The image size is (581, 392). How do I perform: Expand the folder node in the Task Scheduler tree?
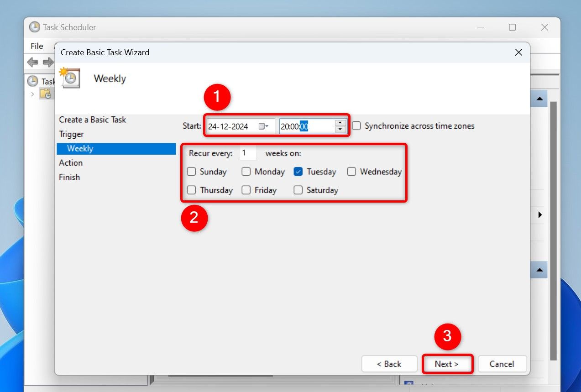point(32,94)
